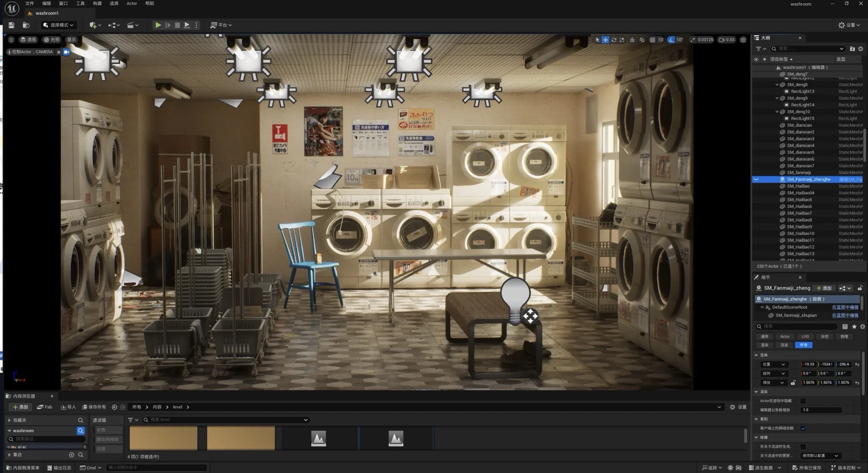
Task: Activate the Rotate gizmo tool
Action: point(614,40)
